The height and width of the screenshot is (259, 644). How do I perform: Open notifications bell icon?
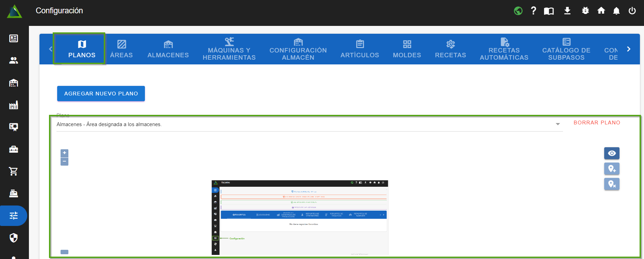616,11
